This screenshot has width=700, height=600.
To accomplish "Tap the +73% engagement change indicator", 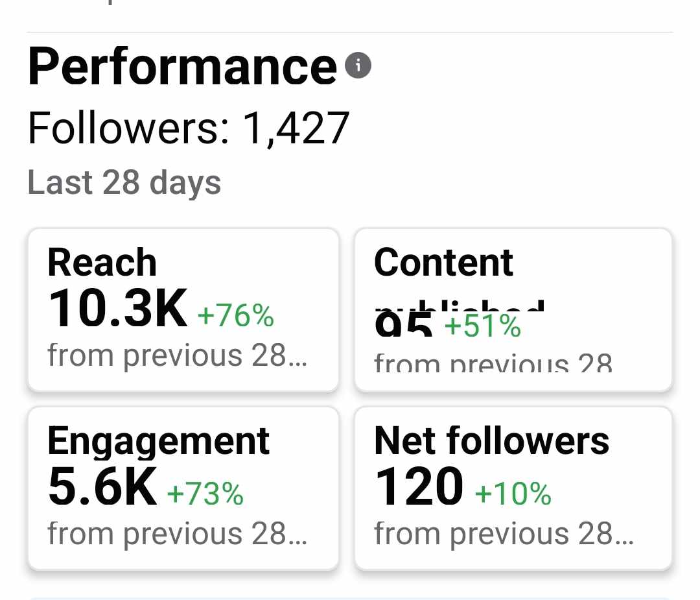I will pyautogui.click(x=205, y=494).
